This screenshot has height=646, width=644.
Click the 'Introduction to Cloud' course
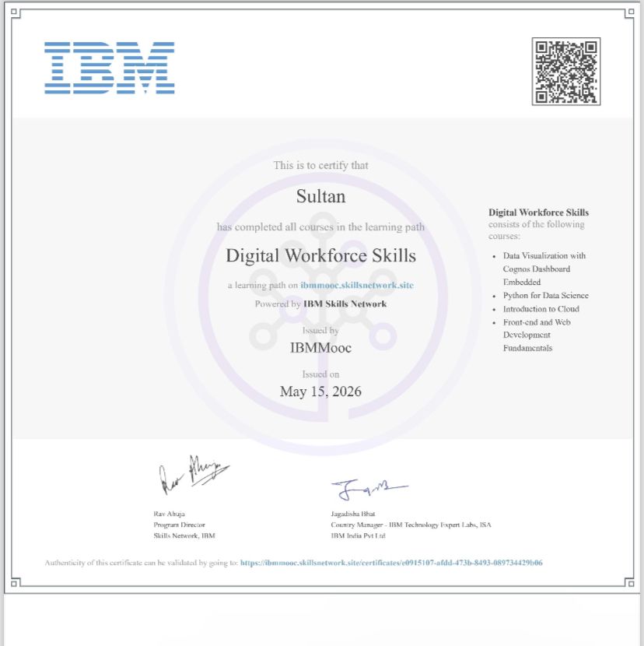541,309
